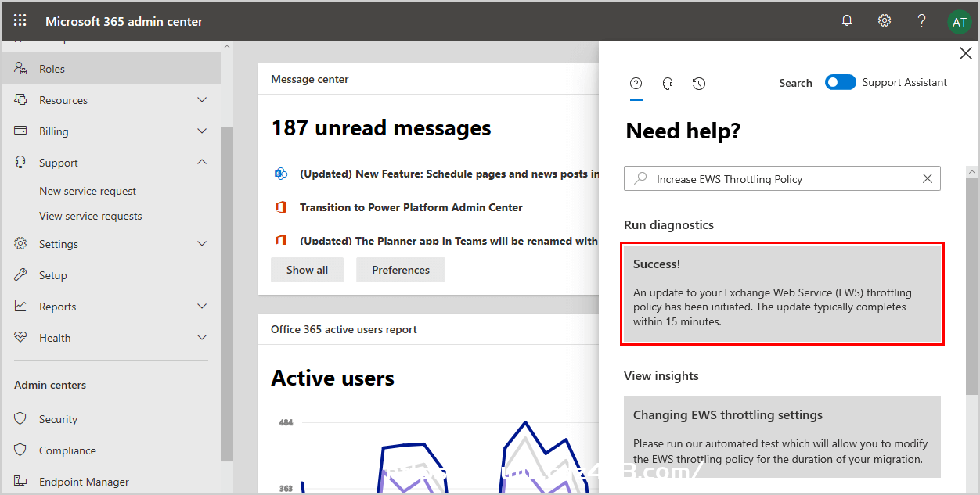The width and height of the screenshot is (980, 495).
Task: Click the Billing card icon
Action: [x=21, y=131]
